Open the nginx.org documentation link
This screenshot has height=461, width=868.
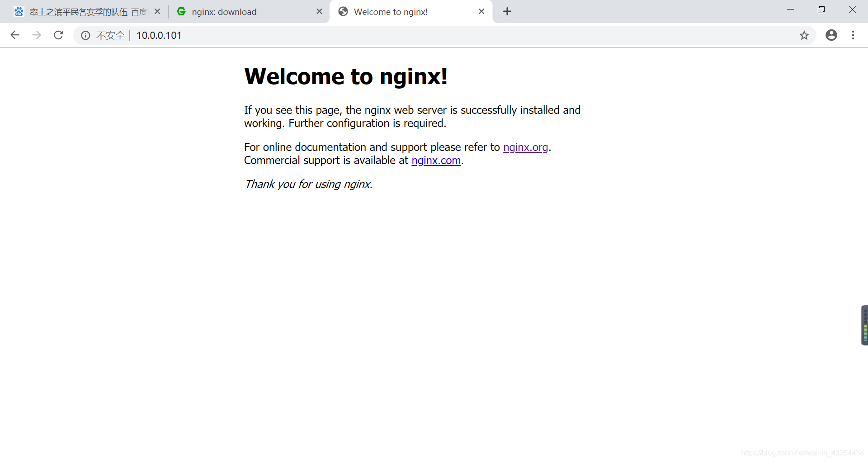tap(525, 147)
